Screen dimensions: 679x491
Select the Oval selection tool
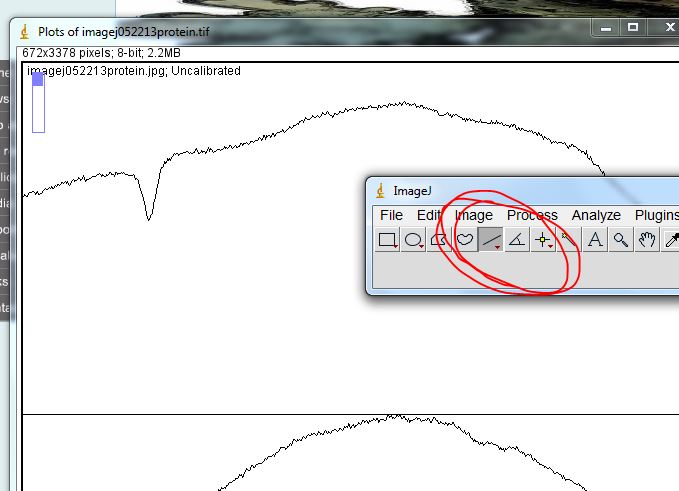[413, 240]
